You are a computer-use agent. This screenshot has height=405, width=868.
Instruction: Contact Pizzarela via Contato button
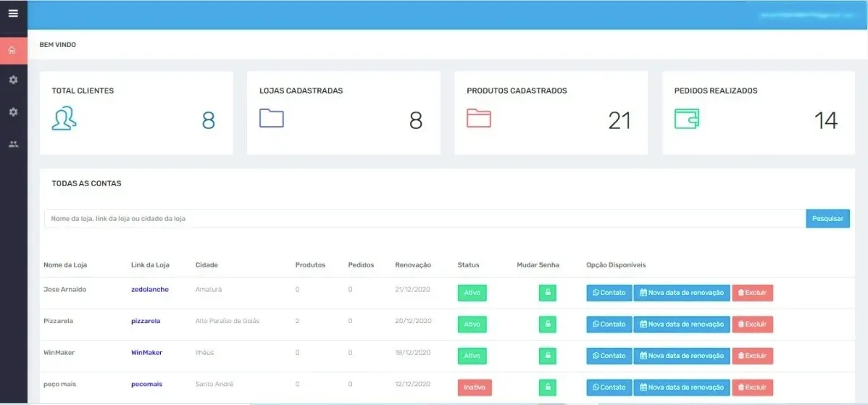pos(609,325)
